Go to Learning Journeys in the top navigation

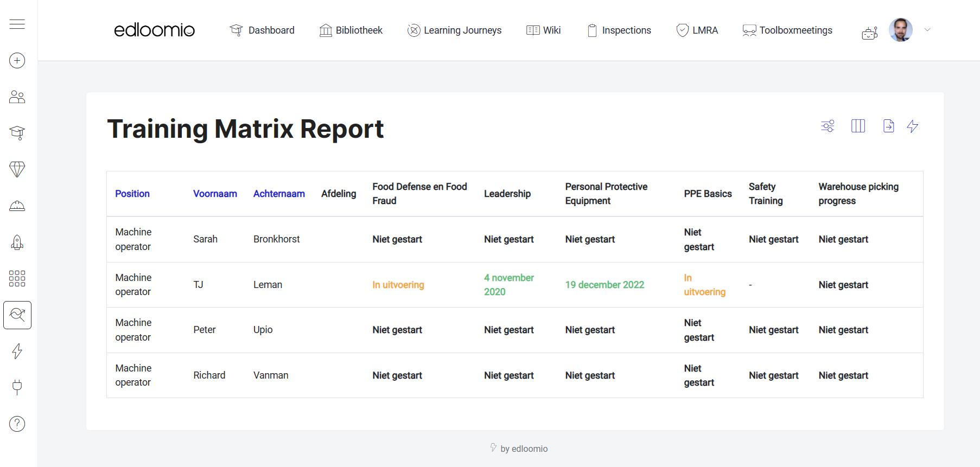455,30
